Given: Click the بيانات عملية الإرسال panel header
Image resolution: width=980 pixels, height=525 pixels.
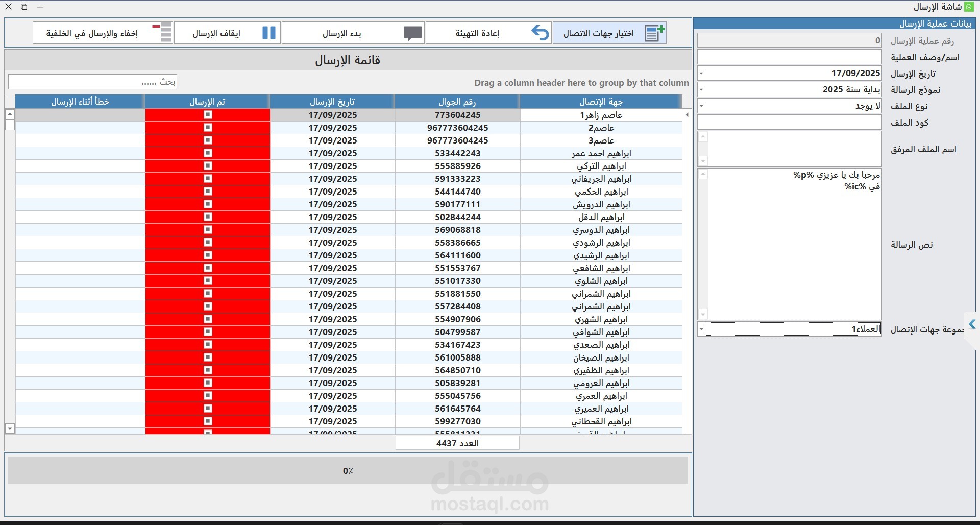Looking at the screenshot, I should 835,23.
